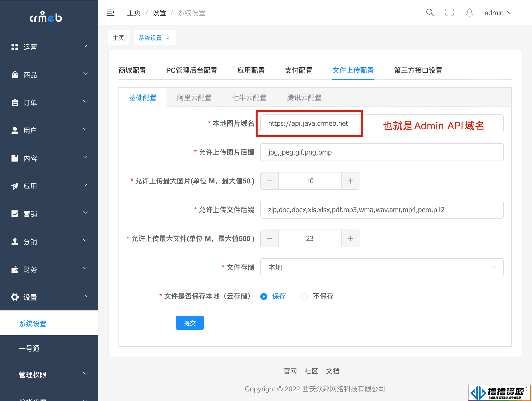Screen dimensions: 532x401
Task: Expand the 内容 menu chevron
Action: [x=85, y=157]
